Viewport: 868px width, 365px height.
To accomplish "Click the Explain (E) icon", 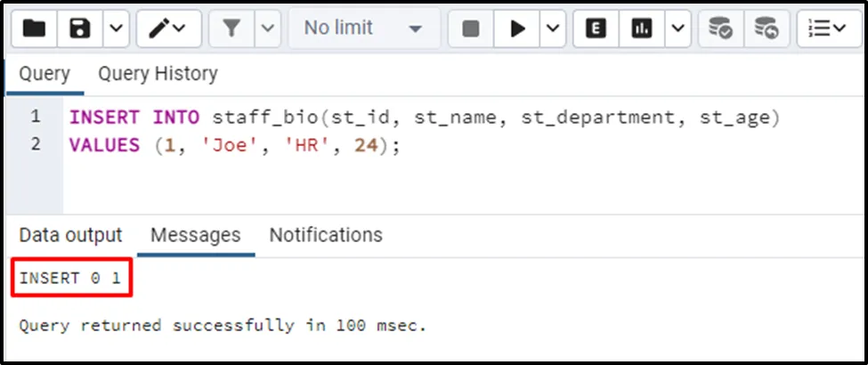I will coord(596,29).
